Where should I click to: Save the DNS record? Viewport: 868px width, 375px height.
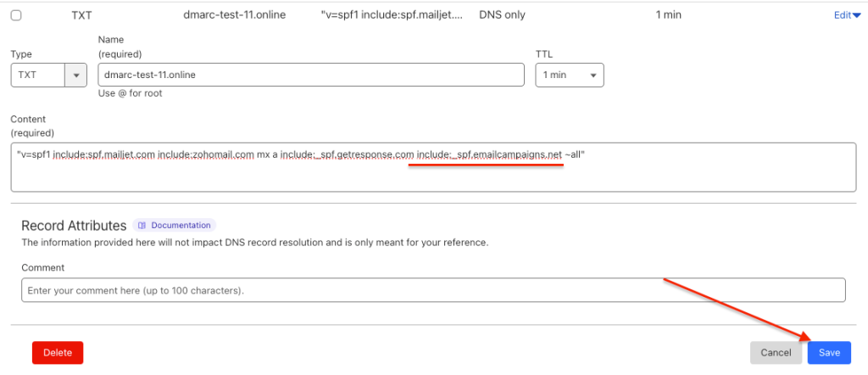(829, 353)
